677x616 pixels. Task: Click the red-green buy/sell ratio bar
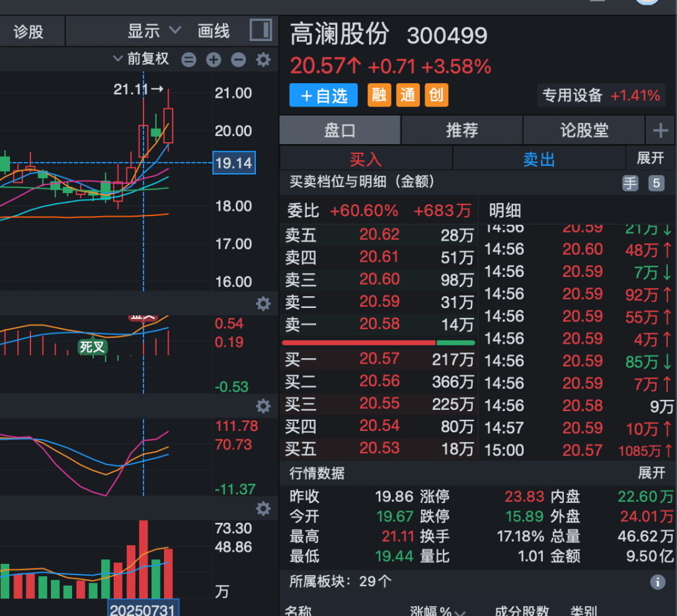[x=379, y=343]
